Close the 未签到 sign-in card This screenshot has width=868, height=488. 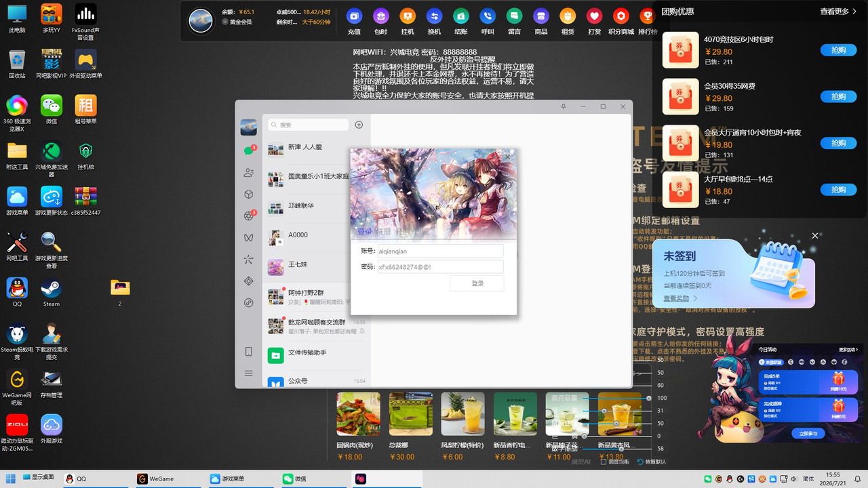click(x=815, y=236)
